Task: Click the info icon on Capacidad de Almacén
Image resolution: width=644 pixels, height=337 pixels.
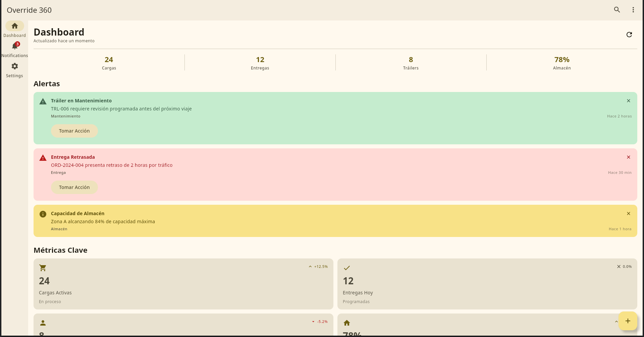Action: 43,214
